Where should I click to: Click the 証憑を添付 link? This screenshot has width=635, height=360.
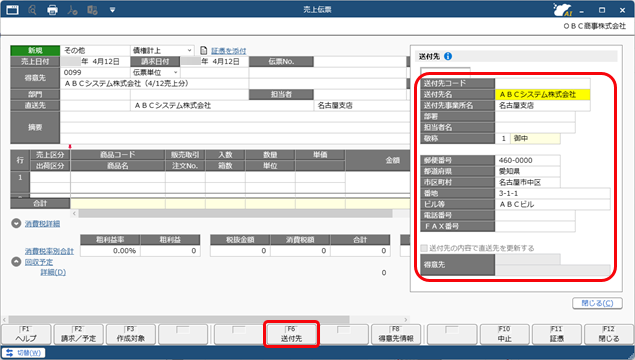tap(228, 51)
